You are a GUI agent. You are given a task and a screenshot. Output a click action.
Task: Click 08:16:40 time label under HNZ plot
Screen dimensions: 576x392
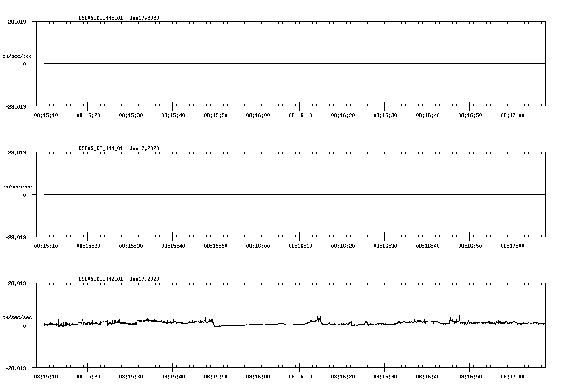(428, 377)
